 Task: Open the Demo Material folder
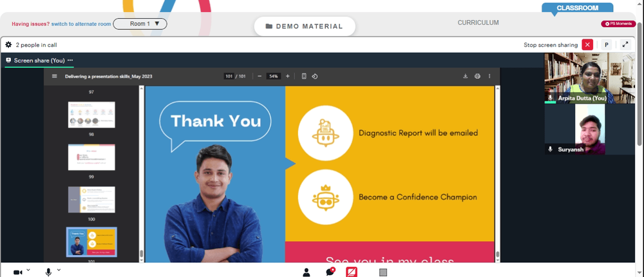coord(305,26)
